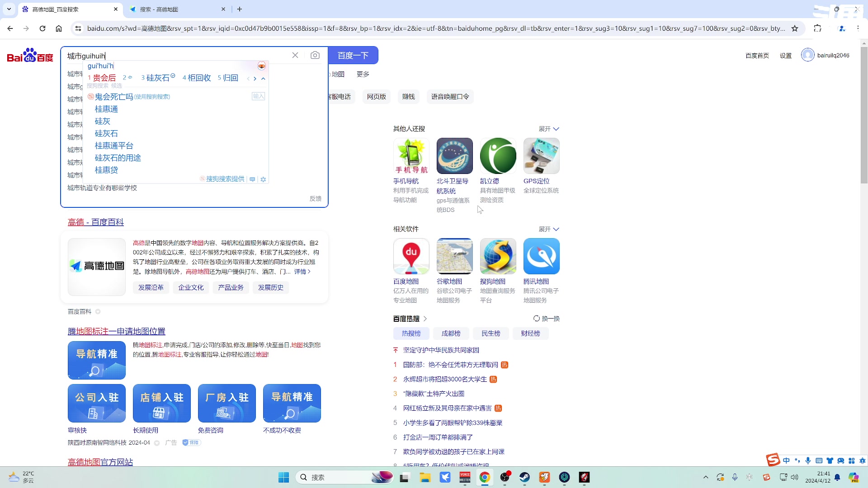Open Sogou toolbar soft keyboard icon
The width and height of the screenshot is (868, 488).
819,460
